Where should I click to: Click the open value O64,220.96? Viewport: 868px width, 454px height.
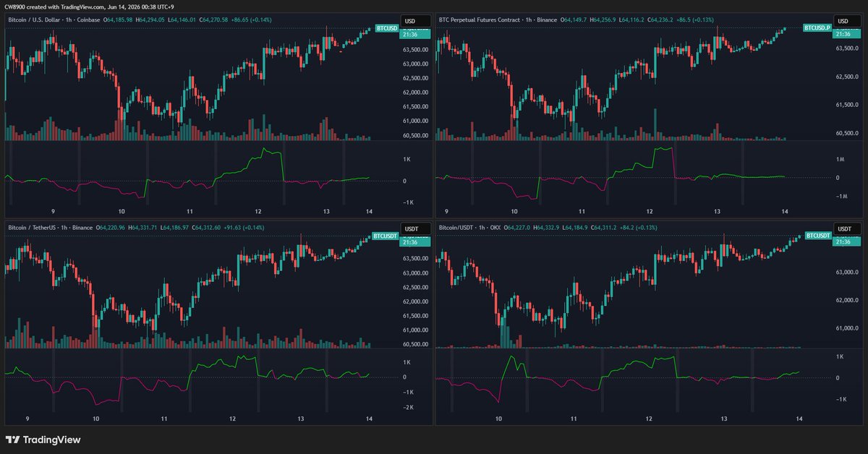click(111, 228)
